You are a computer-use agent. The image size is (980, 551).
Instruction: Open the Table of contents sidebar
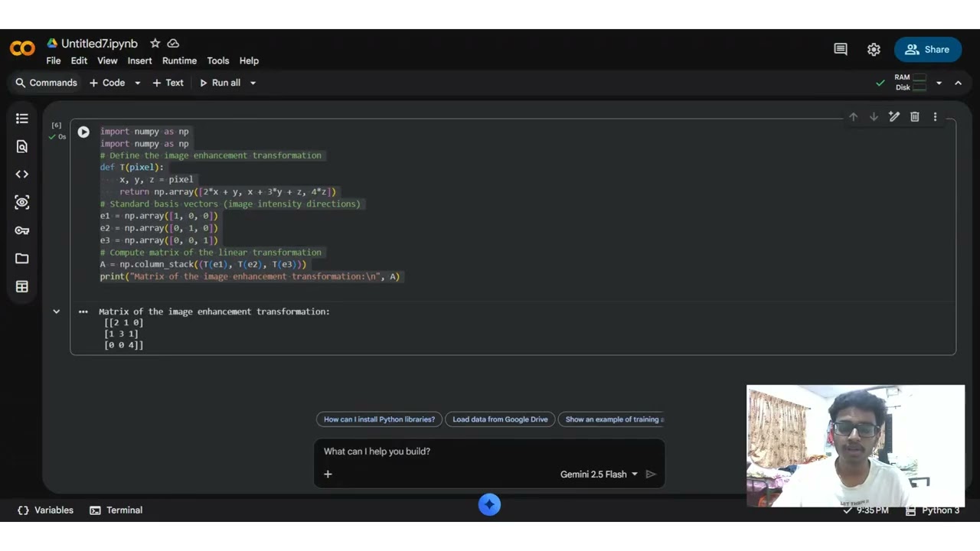(x=22, y=119)
